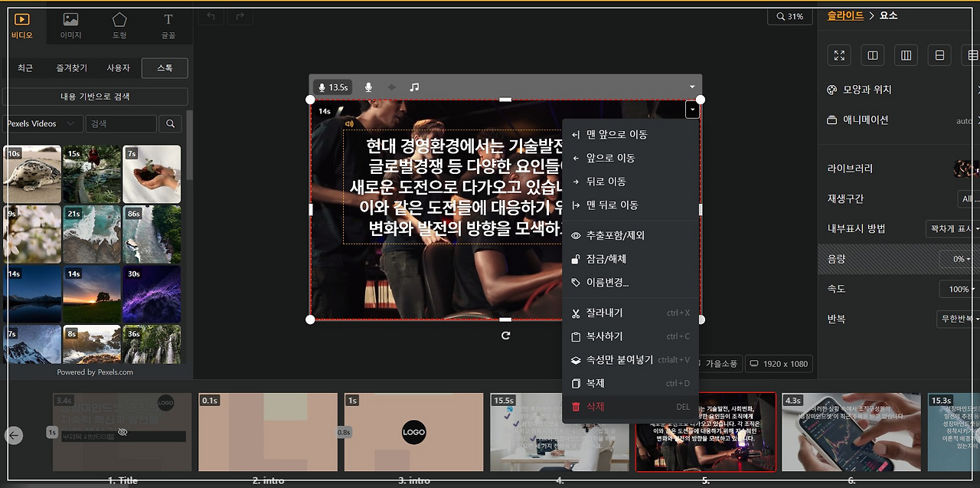Click the 내용 기반으로 검색 button

pos(96,97)
